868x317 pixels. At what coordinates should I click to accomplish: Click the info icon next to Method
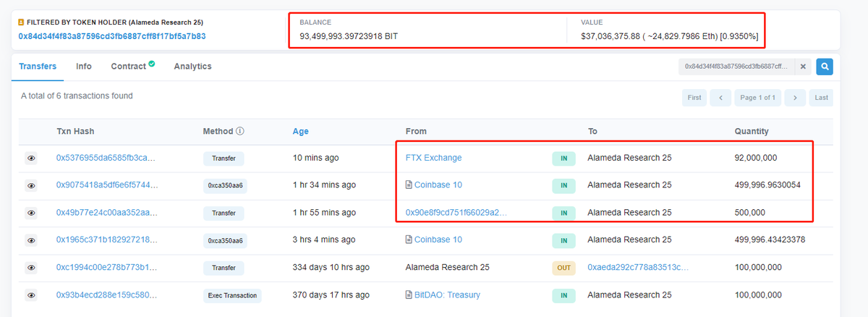(240, 132)
